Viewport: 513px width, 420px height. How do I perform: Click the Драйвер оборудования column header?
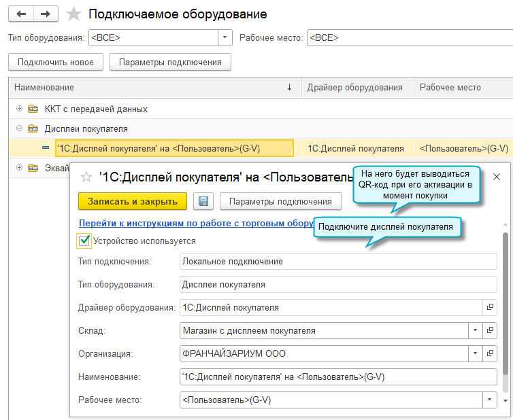pyautogui.click(x=354, y=88)
